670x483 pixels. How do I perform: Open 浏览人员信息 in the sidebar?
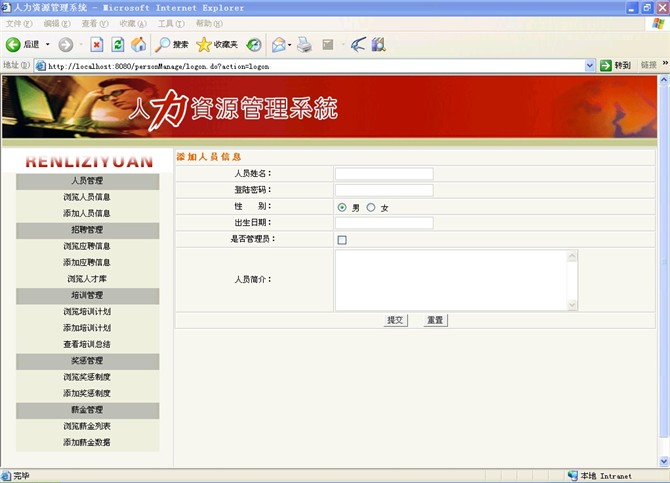87,197
